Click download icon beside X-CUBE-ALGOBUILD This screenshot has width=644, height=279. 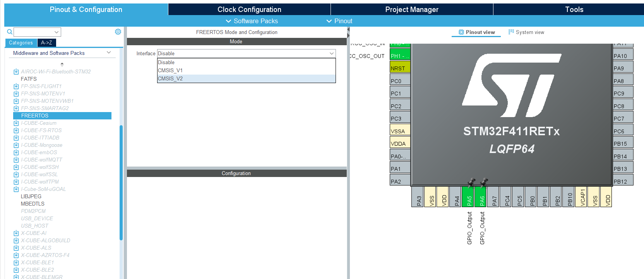(16, 240)
